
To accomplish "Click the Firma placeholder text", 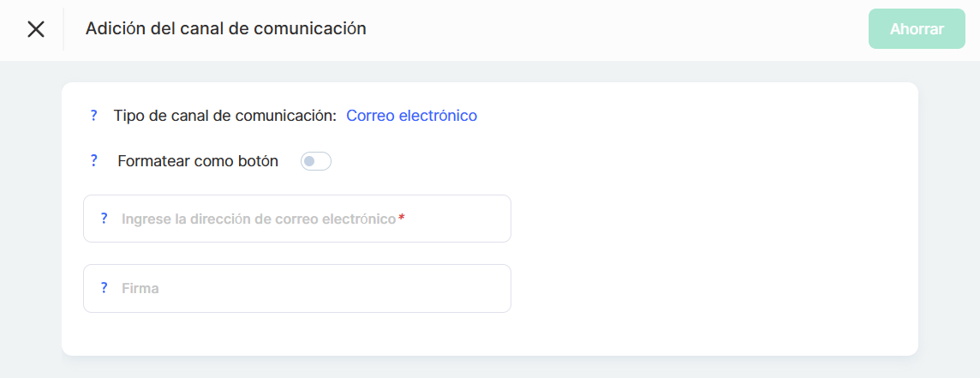I will (140, 289).
